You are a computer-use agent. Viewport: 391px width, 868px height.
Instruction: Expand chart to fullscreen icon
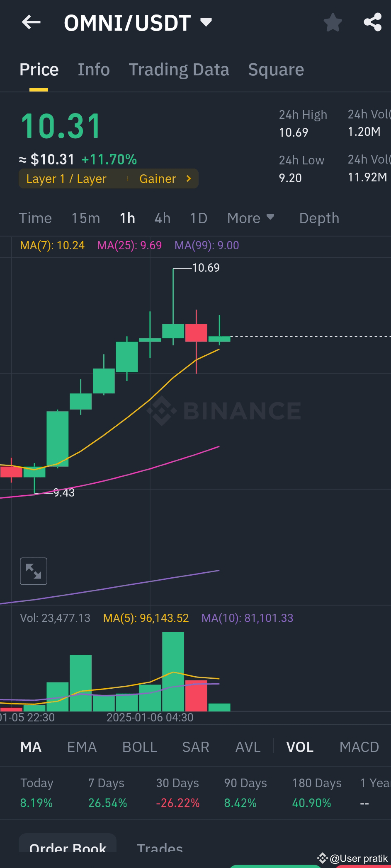pos(34,571)
